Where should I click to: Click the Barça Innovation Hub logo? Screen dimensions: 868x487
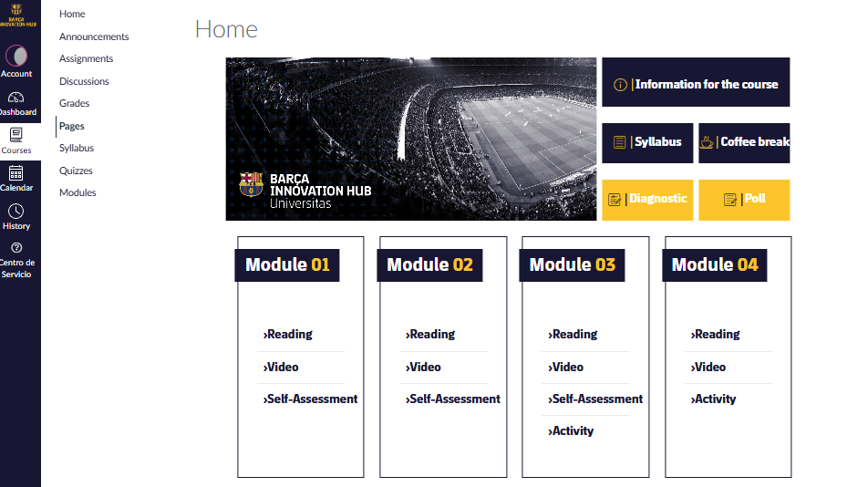pyautogui.click(x=16, y=15)
